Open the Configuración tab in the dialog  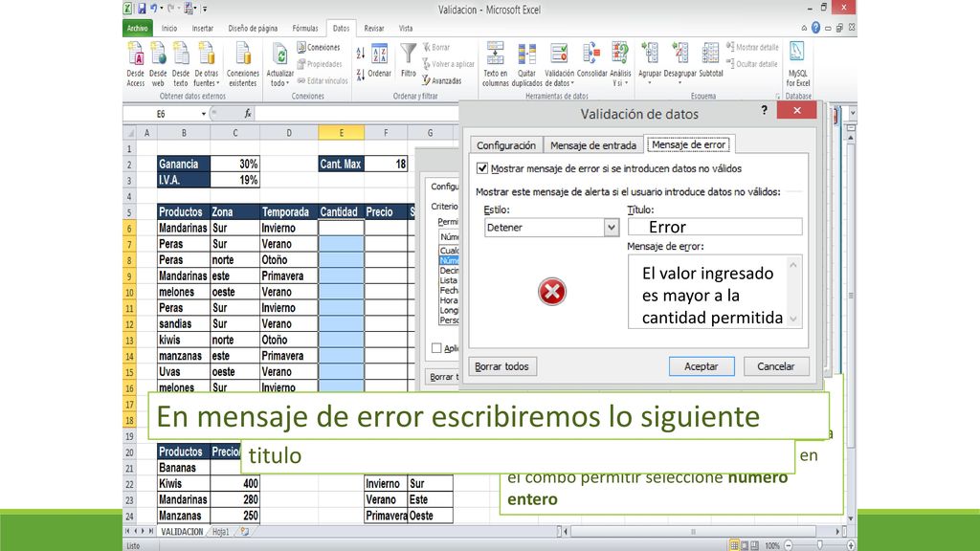click(506, 145)
